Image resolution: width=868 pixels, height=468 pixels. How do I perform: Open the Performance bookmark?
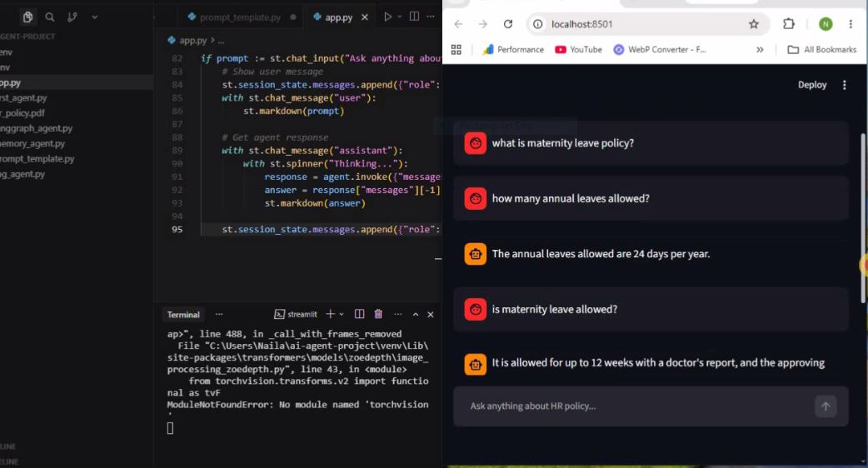click(x=513, y=50)
